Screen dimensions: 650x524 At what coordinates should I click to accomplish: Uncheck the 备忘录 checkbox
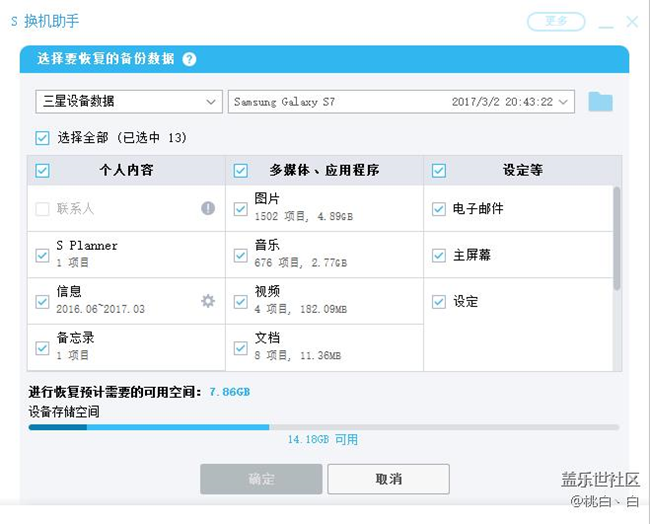42,348
